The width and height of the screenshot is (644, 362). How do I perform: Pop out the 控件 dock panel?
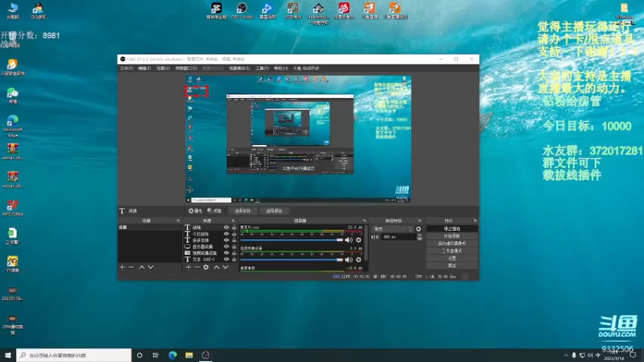click(x=475, y=220)
